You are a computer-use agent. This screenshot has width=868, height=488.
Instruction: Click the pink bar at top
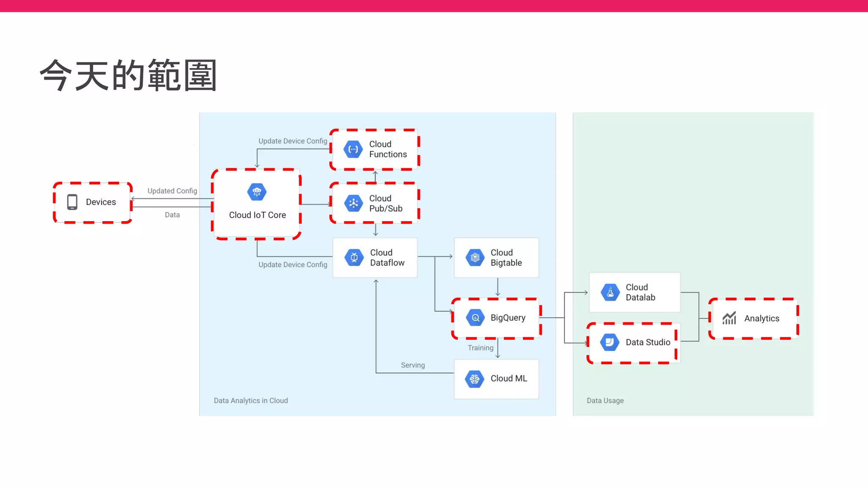click(x=434, y=6)
